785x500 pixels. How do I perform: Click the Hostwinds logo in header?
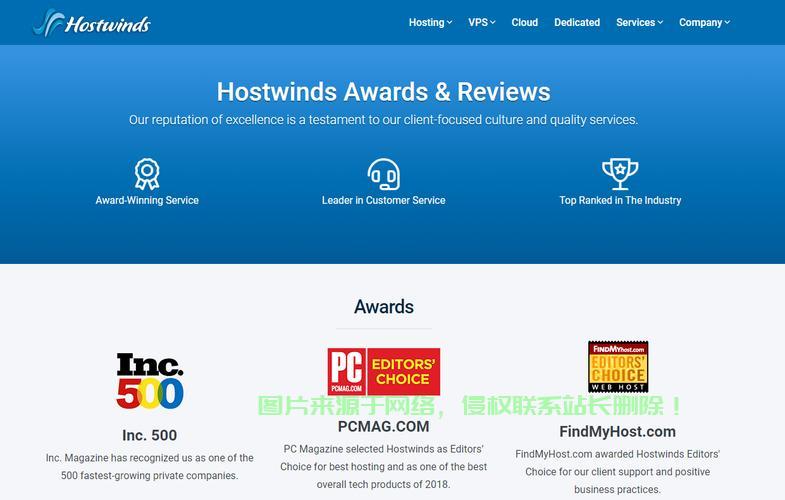pos(91,22)
